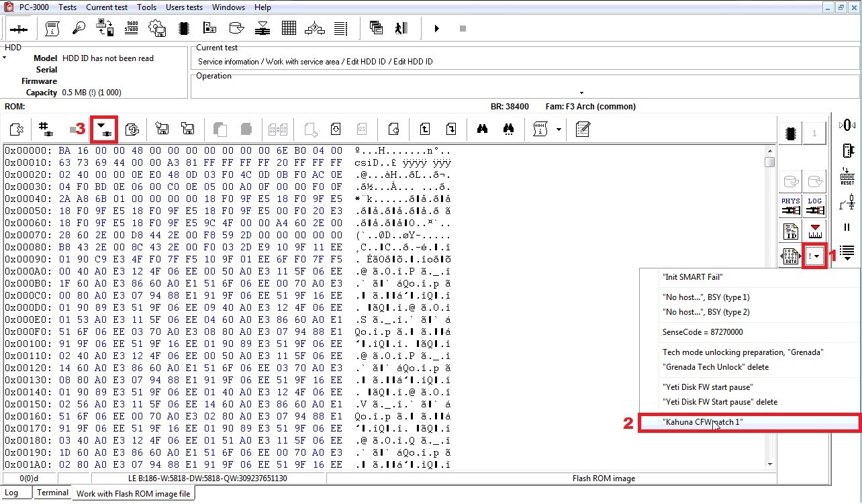Click the hex view vertical scrollbar thumb
The width and height of the screenshot is (862, 504).
(x=769, y=162)
